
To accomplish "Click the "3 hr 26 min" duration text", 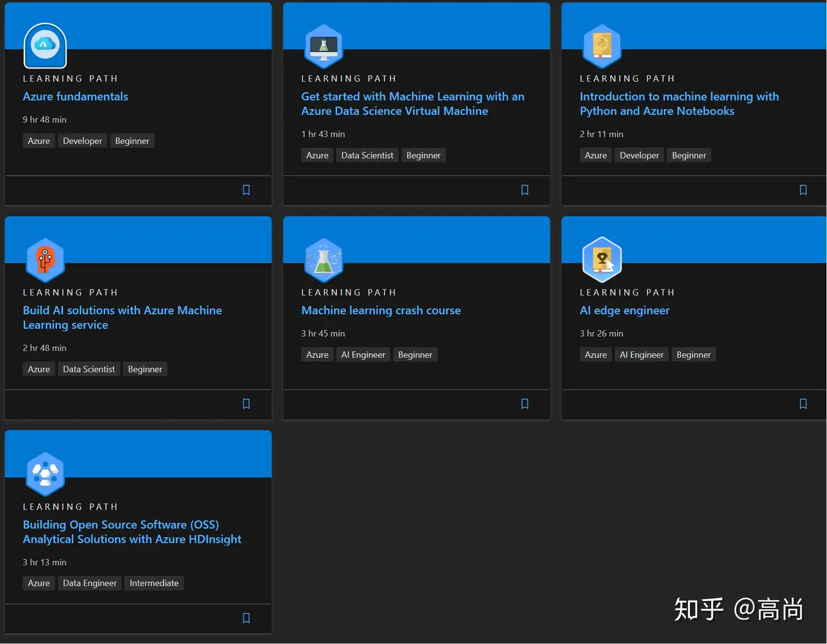I will pos(602,333).
